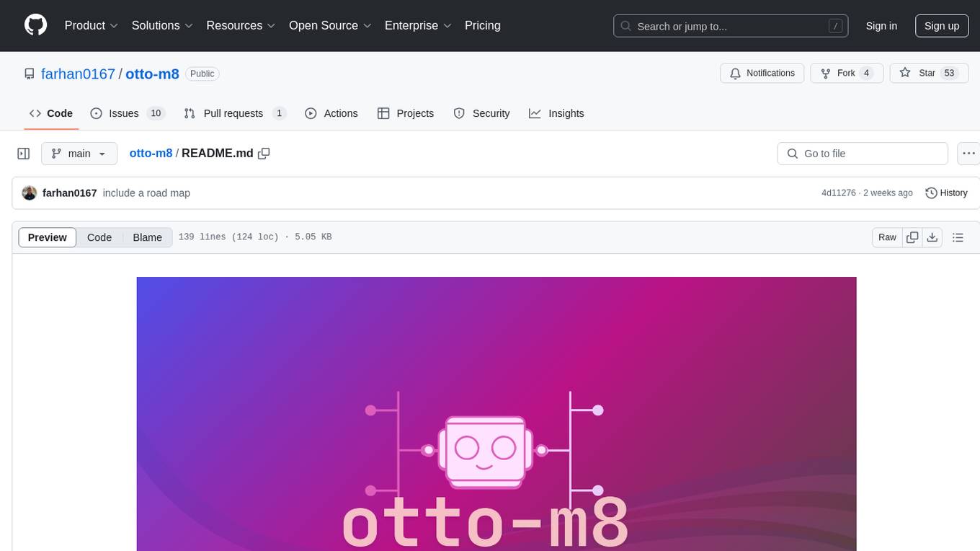Copy the README.md file path
The image size is (980, 551).
(264, 154)
